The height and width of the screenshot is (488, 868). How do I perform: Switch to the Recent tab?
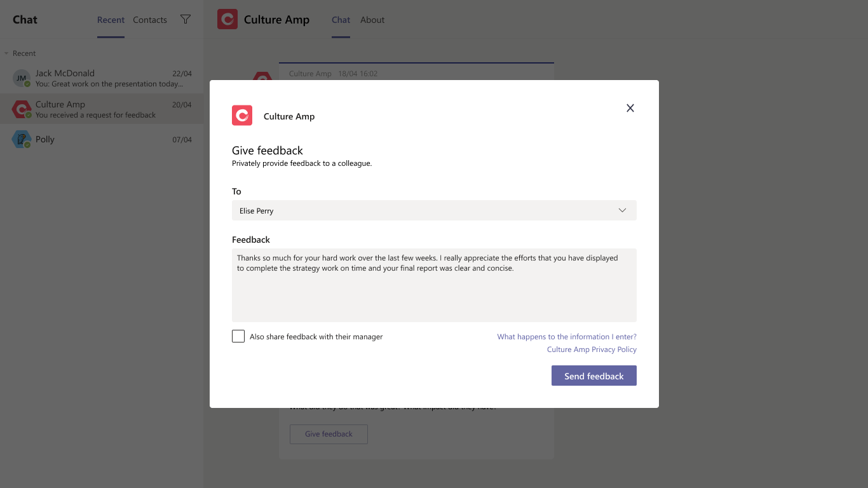coord(111,20)
